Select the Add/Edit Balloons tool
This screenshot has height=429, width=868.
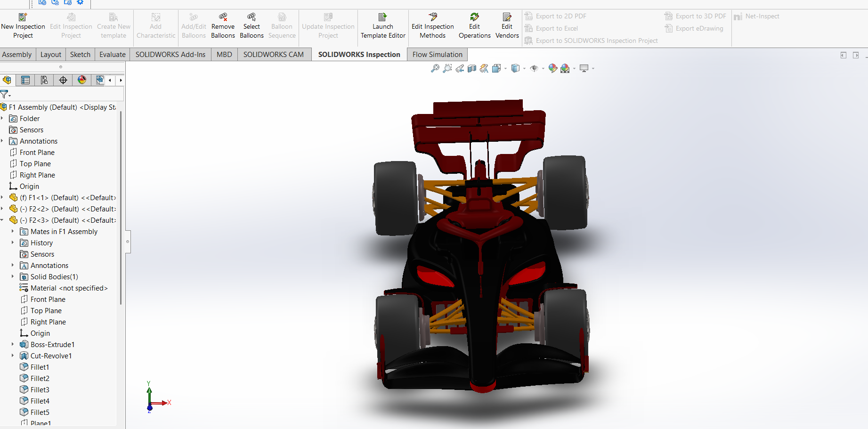[x=194, y=26]
